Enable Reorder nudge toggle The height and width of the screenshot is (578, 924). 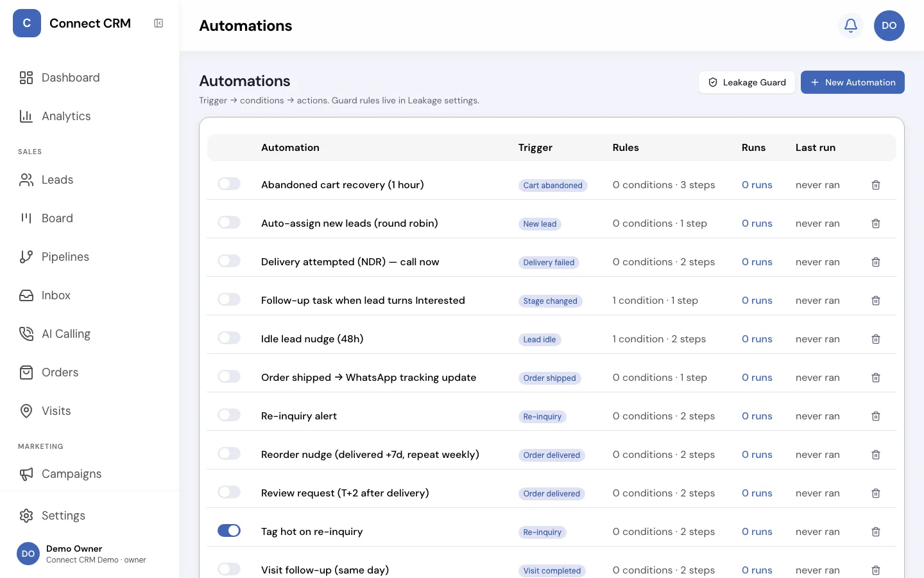tap(229, 453)
